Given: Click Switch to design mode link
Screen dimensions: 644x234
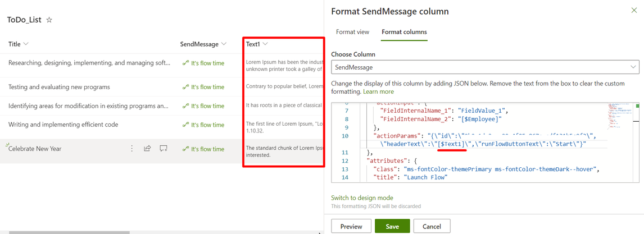Looking at the screenshot, I should [x=362, y=198].
